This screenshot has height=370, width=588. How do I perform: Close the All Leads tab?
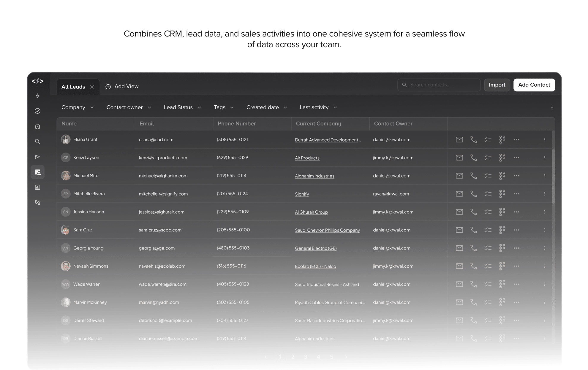pos(92,87)
